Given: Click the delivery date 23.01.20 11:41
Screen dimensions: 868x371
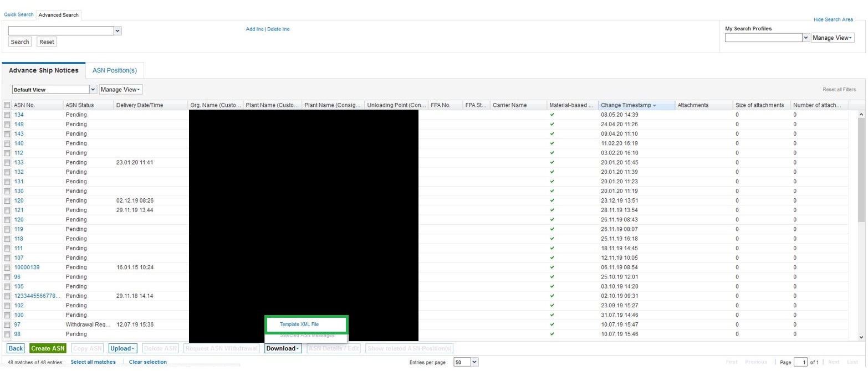Looking at the screenshot, I should (135, 162).
